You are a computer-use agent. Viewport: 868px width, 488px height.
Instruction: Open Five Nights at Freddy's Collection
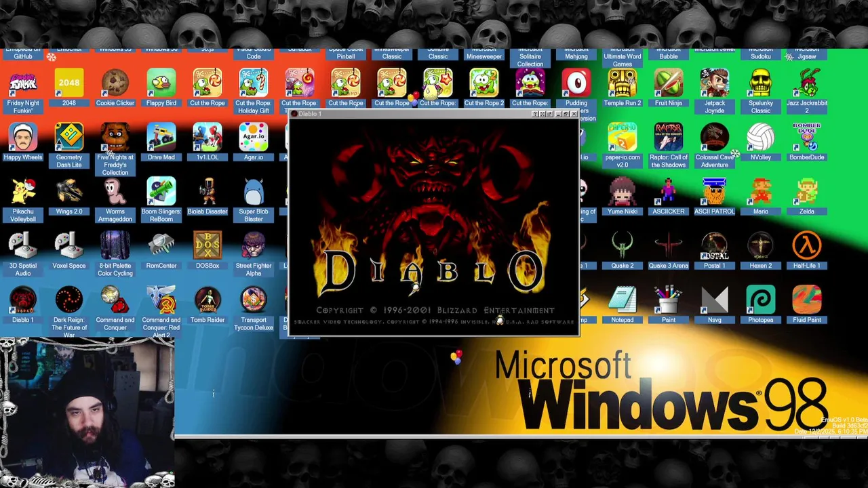point(115,138)
